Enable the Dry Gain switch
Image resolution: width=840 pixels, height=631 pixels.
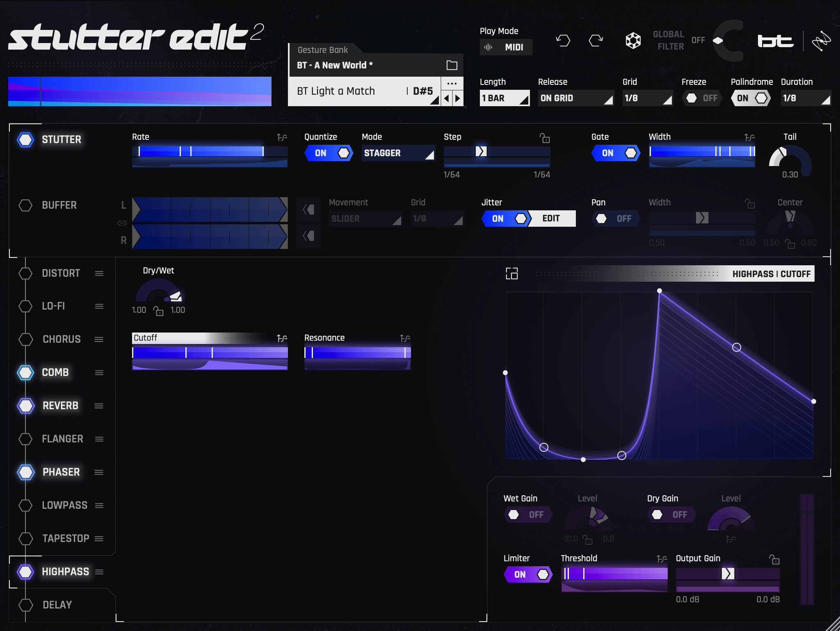[x=672, y=515]
